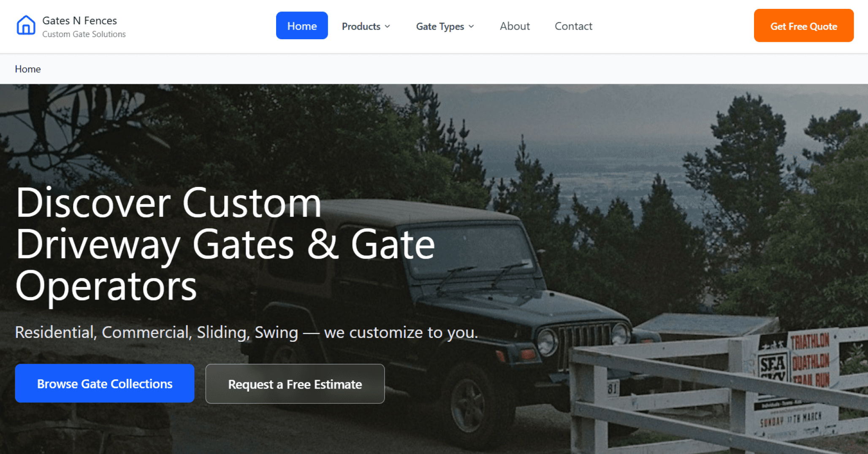Click the triathlon sign on the fence
This screenshot has width=868, height=454.
coord(794,382)
